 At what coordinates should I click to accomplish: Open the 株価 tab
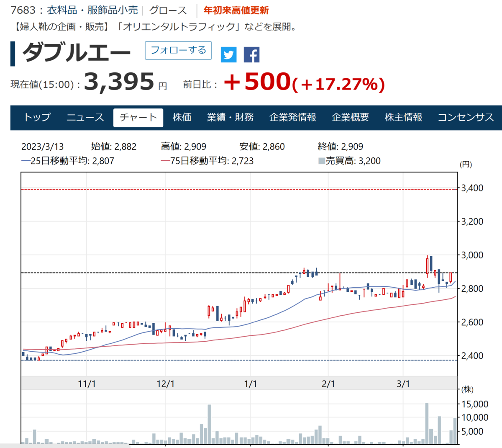pos(182,117)
